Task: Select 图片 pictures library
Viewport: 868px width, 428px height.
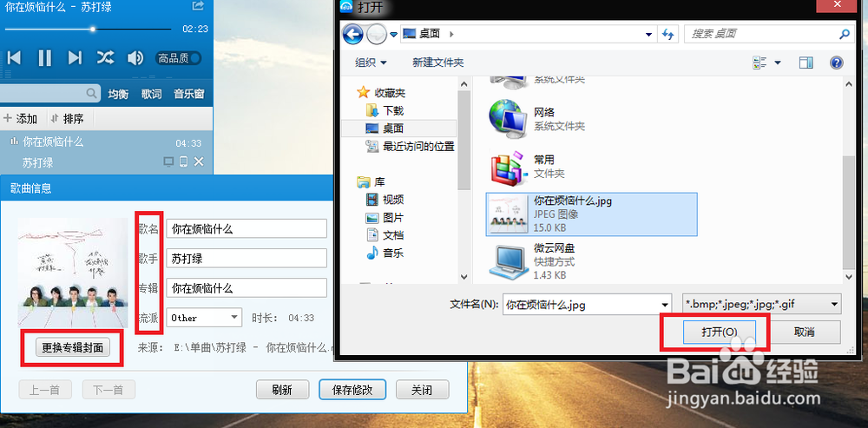Action: click(x=385, y=217)
